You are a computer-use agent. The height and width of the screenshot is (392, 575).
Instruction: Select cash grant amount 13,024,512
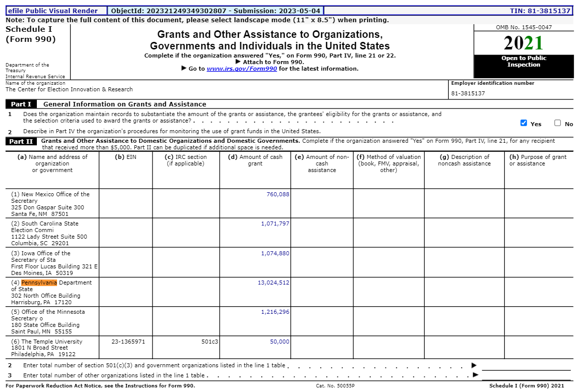click(x=274, y=283)
